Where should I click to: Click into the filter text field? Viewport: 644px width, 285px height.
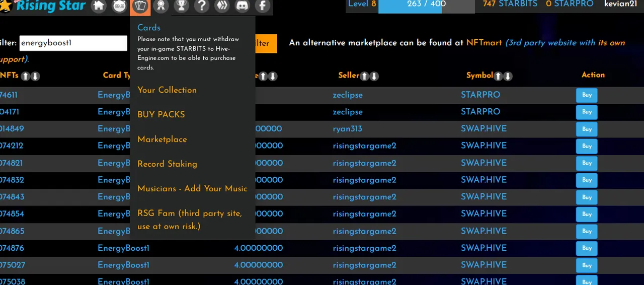pos(73,43)
